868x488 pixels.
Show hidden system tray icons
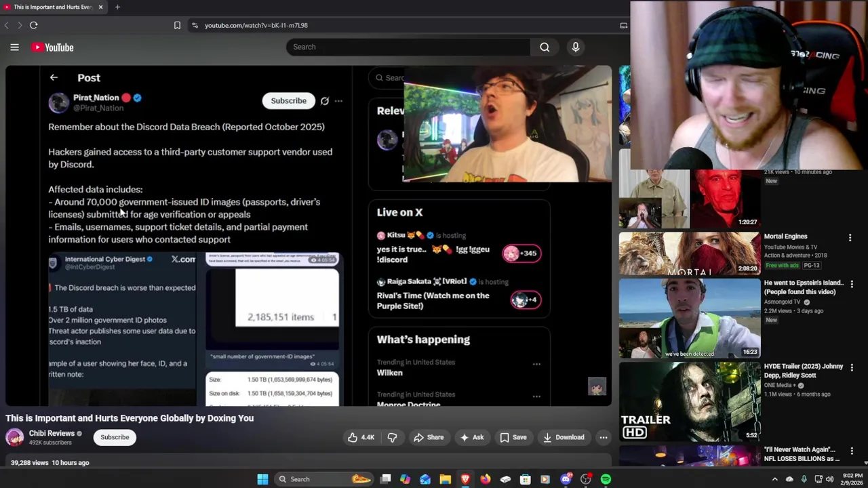[774, 479]
